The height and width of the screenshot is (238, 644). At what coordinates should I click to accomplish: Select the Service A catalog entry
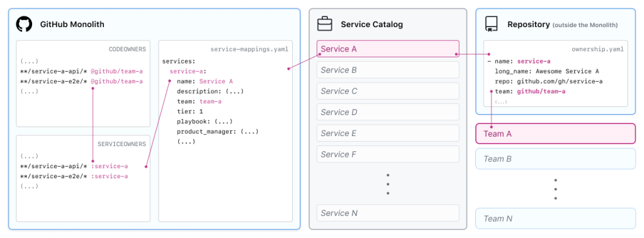click(388, 49)
